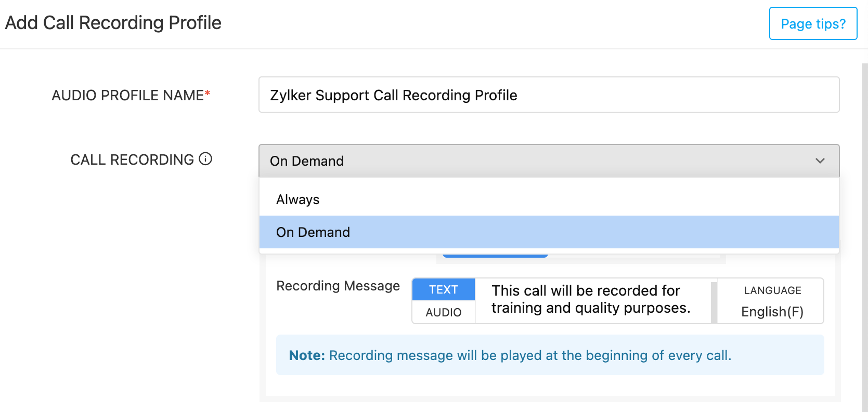Click the info icon beside CALL RECORDING
The image size is (868, 412).
tap(205, 159)
